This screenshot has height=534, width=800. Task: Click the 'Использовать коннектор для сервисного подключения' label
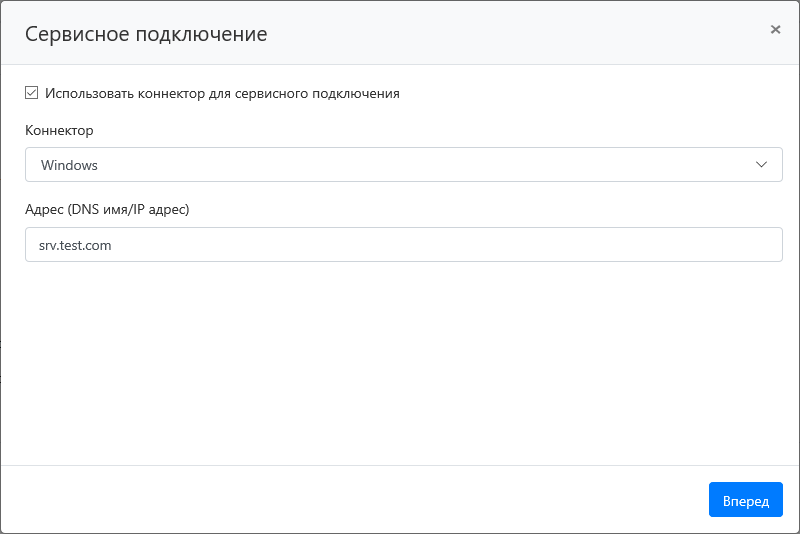pos(222,93)
